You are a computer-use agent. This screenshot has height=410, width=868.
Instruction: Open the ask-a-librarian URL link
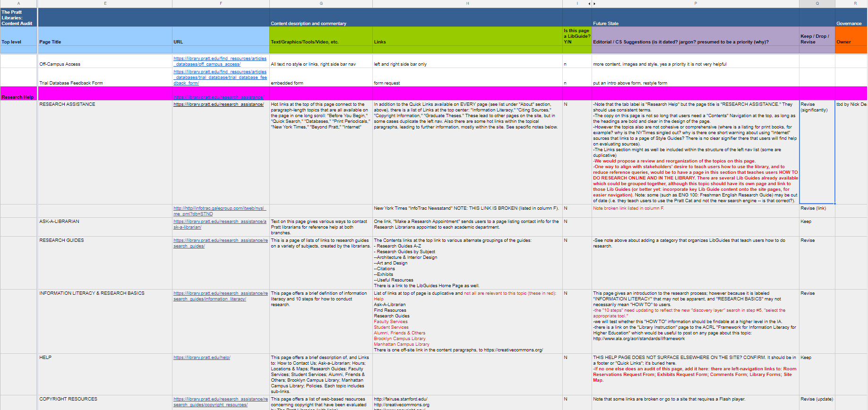220,224
